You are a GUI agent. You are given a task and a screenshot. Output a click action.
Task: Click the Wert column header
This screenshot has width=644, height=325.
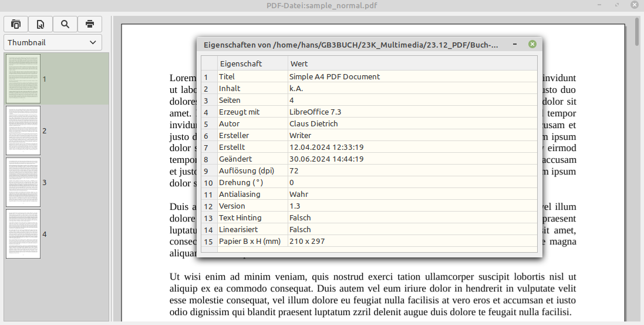(299, 63)
